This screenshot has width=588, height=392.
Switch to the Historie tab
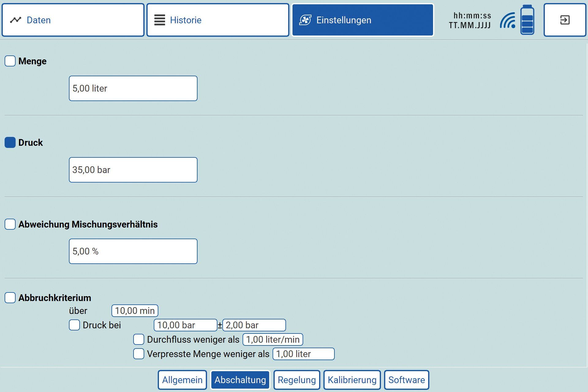(x=217, y=20)
